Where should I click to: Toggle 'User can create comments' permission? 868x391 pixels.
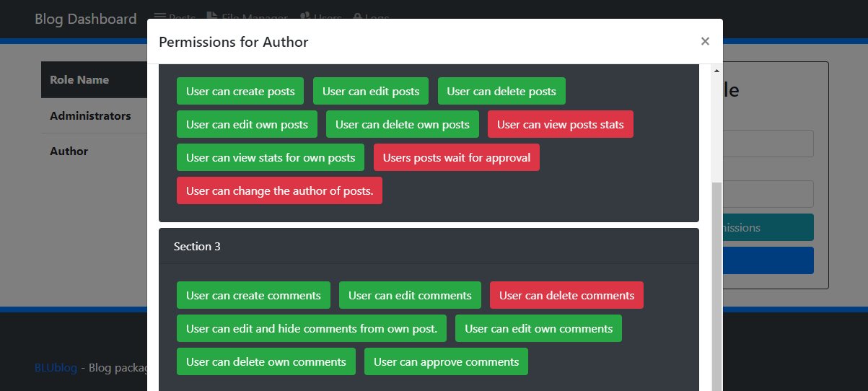pos(253,295)
